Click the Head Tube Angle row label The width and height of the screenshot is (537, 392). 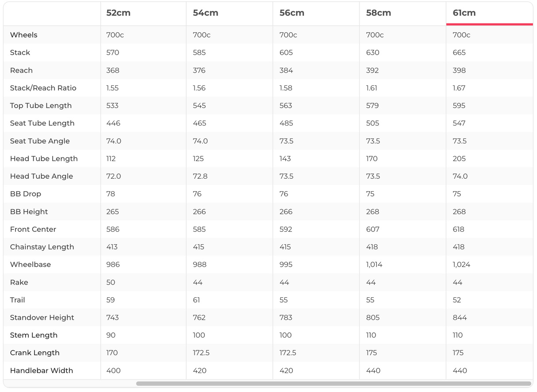point(41,176)
